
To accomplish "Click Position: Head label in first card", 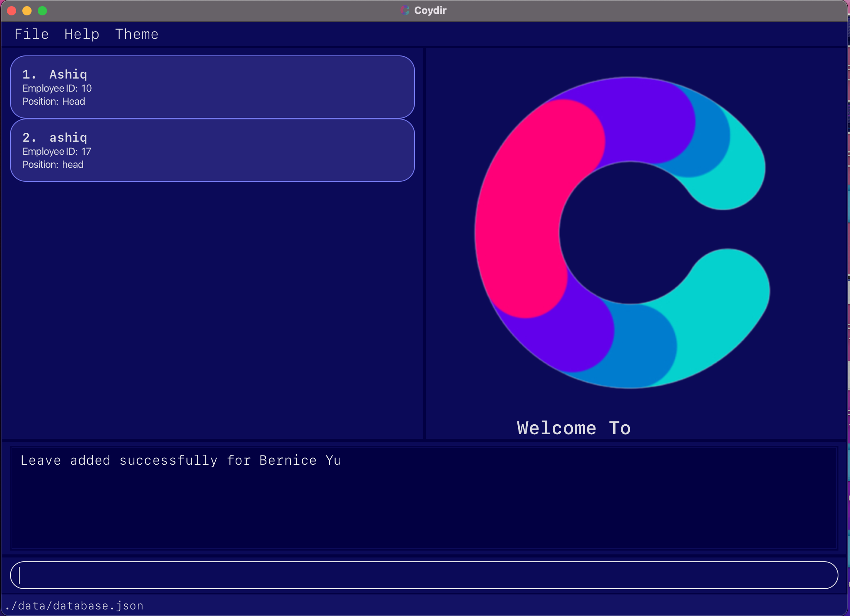I will [x=54, y=102].
